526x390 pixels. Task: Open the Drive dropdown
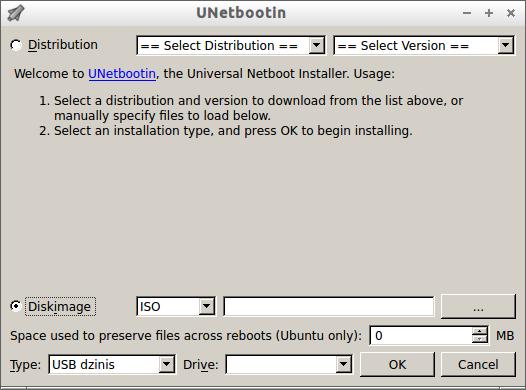tap(289, 365)
